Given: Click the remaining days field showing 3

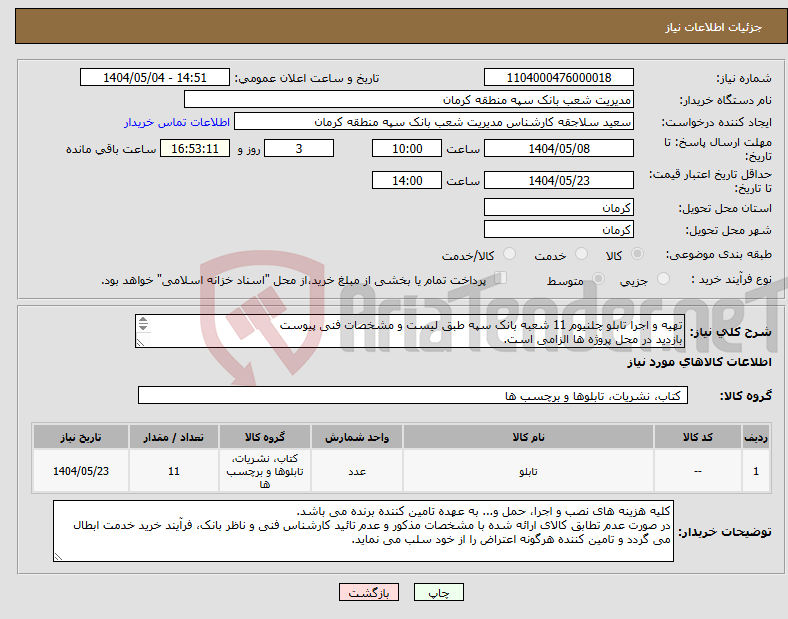Looking at the screenshot, I should click(x=299, y=148).
